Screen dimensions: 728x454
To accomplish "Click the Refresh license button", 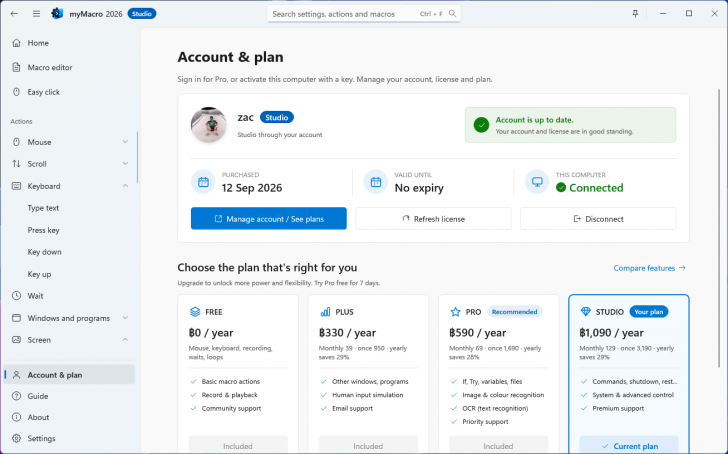I will 433,219.
